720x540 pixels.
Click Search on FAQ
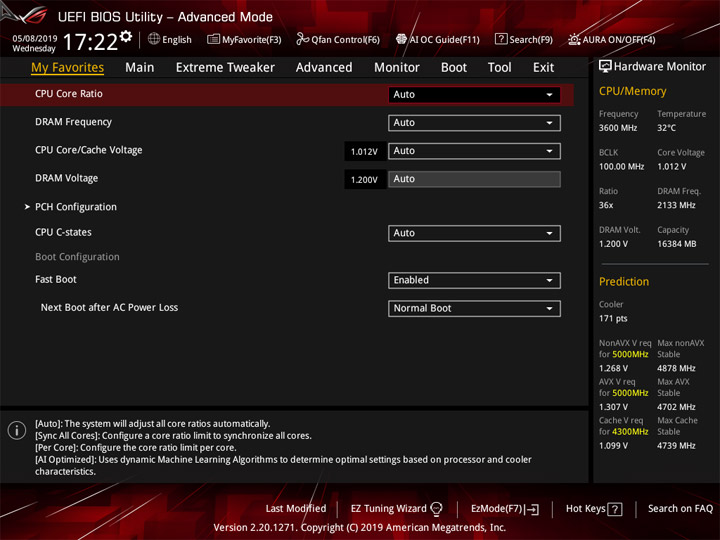(x=680, y=509)
